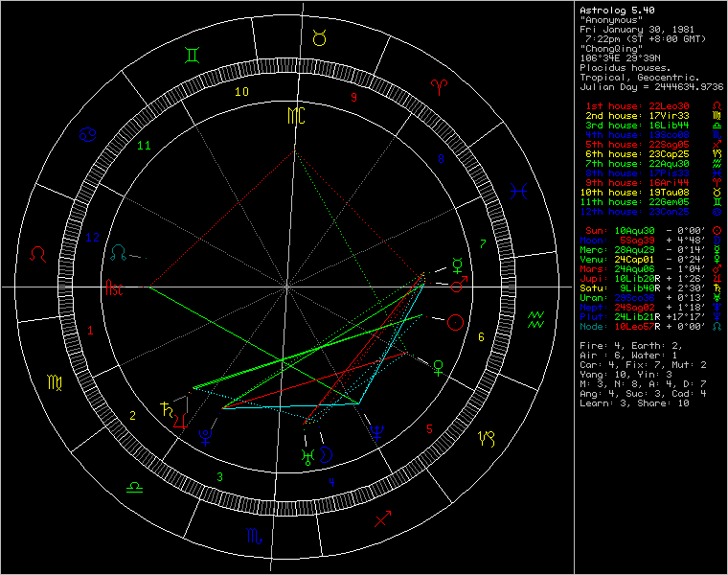Select the Gemini sign glyph on zodiac wheel

click(x=193, y=56)
